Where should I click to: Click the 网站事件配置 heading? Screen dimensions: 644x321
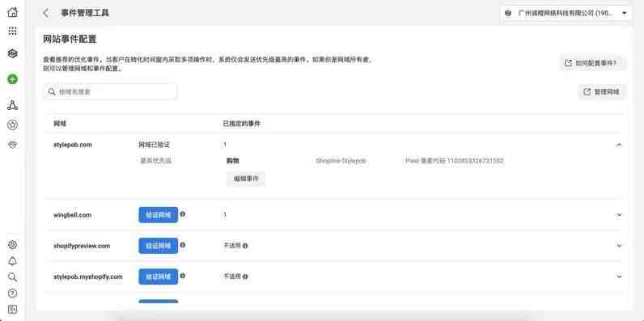click(x=70, y=40)
